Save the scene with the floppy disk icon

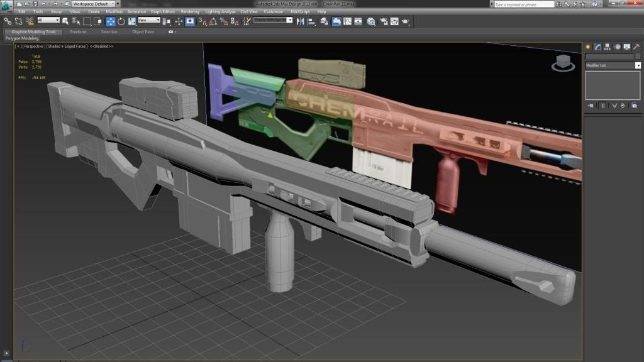(35, 4)
